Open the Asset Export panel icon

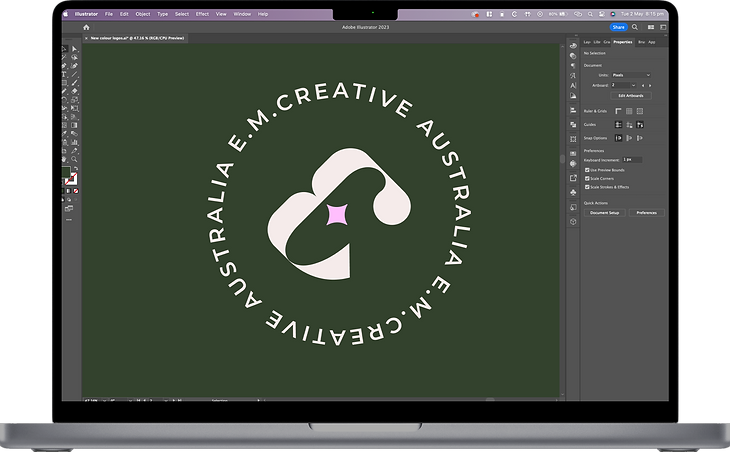[573, 178]
